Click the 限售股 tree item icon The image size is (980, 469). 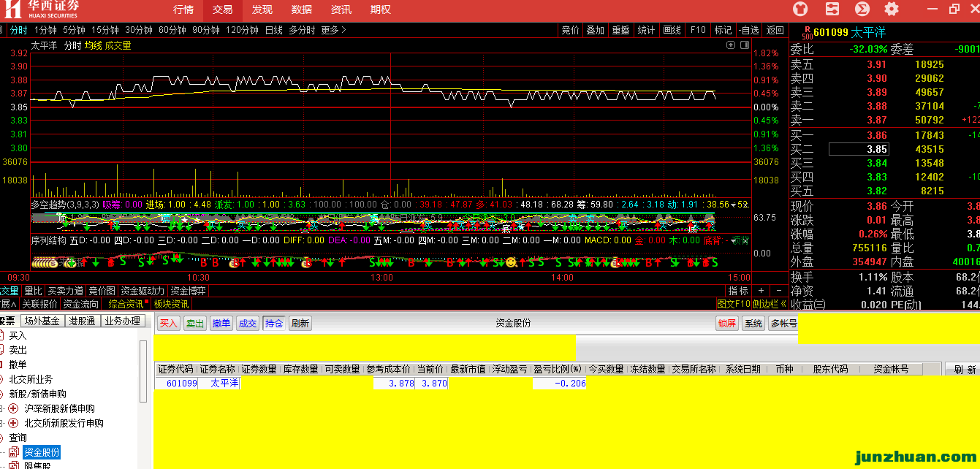point(15,465)
